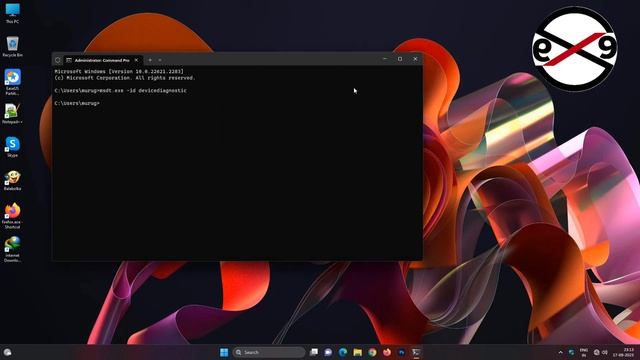Viewport: 640px width, 360px height.
Task: Click the last empty C:\Users prompt line
Action: coord(77,103)
